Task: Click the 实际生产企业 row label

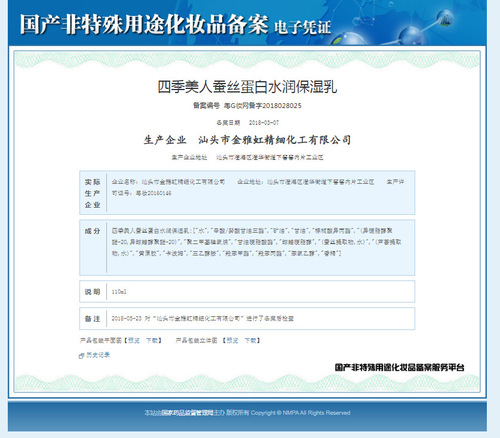Action: (x=92, y=193)
